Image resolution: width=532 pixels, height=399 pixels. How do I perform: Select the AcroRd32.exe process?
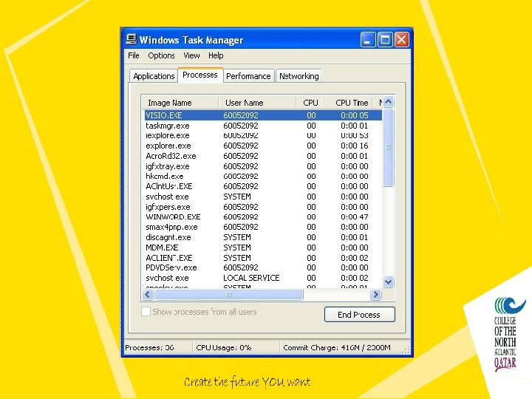pyautogui.click(x=263, y=156)
